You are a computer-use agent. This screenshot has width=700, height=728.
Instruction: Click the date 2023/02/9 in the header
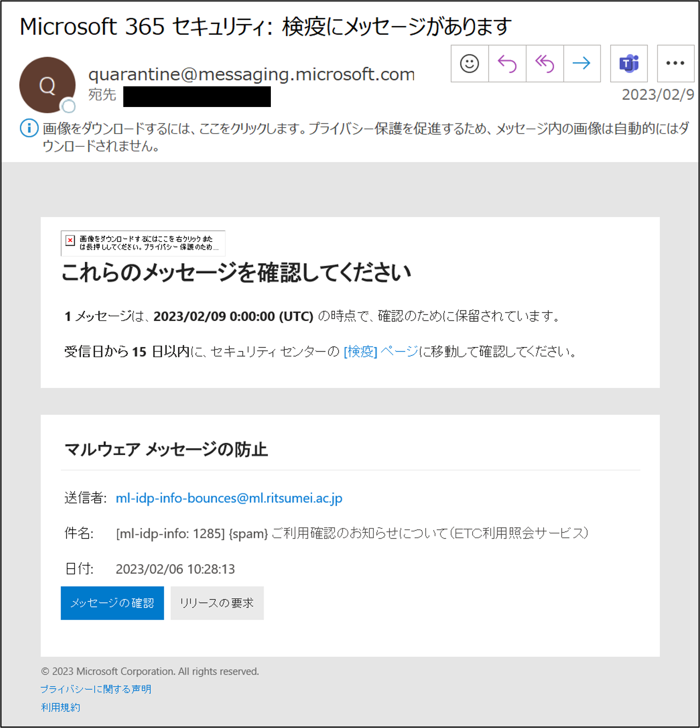coord(658,95)
